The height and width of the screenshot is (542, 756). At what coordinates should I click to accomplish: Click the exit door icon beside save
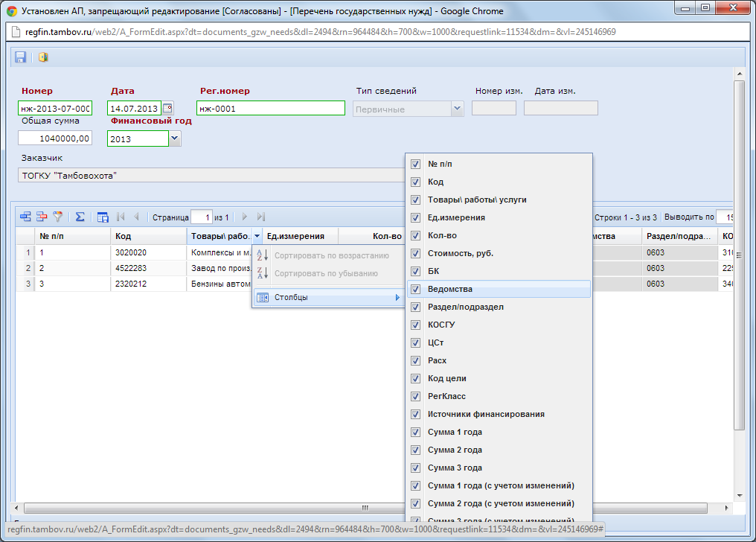(43, 57)
